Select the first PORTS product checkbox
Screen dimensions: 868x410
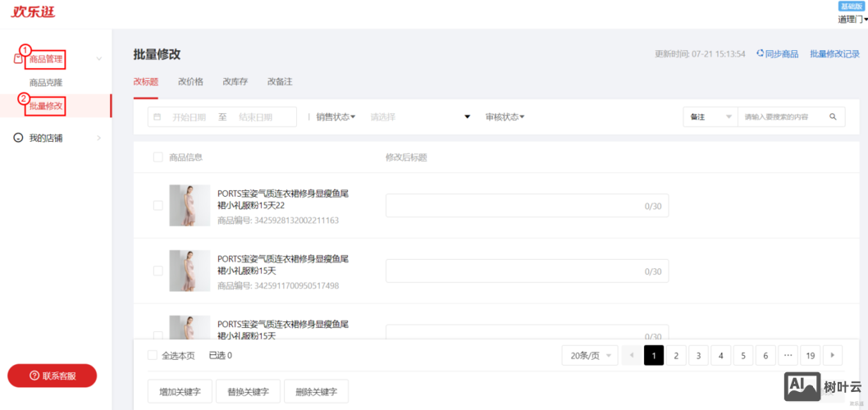click(158, 205)
